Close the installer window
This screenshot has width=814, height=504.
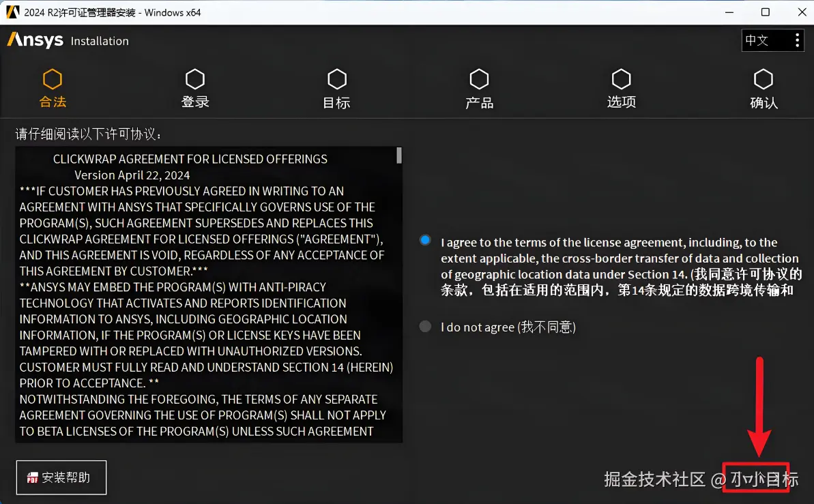802,12
